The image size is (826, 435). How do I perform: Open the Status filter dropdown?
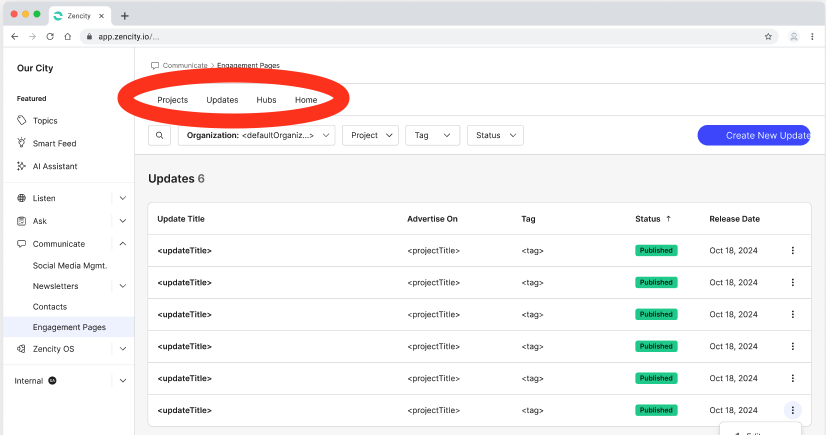point(495,135)
